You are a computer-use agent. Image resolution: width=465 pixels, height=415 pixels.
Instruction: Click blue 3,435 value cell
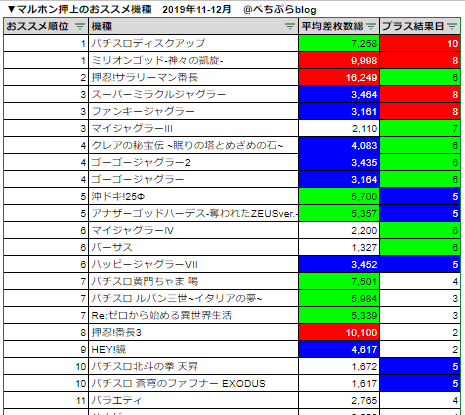click(x=339, y=162)
